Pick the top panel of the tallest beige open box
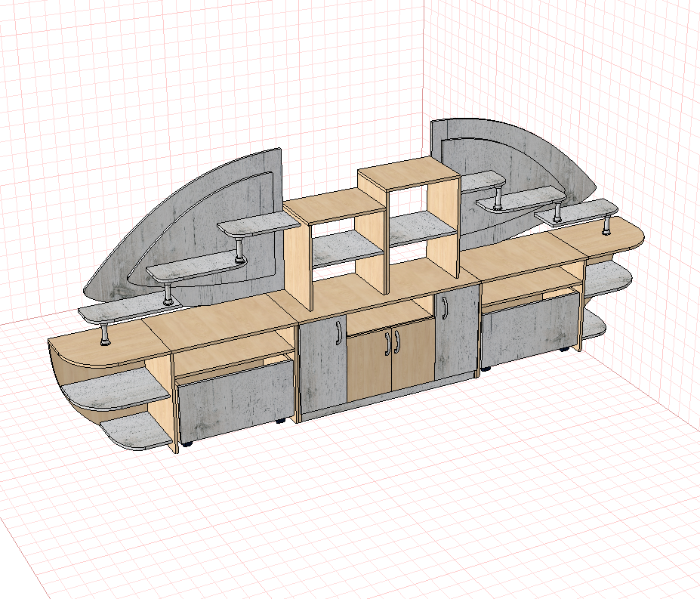 tap(409, 172)
